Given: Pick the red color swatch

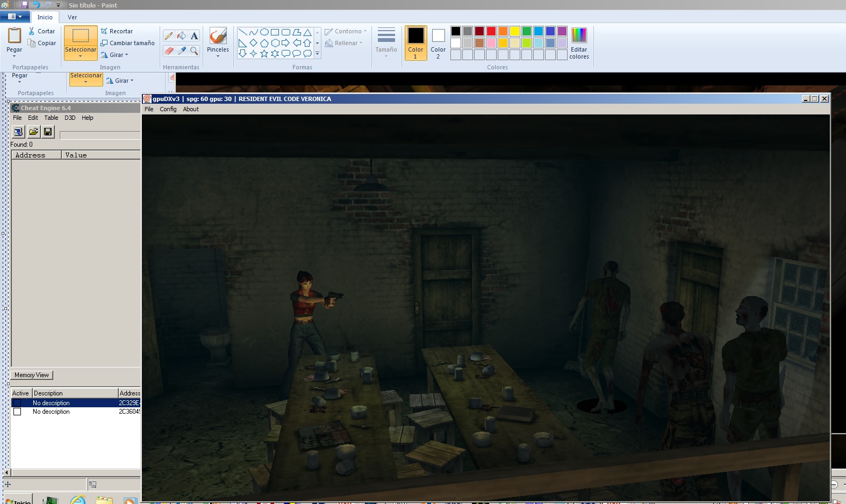Looking at the screenshot, I should [x=491, y=31].
